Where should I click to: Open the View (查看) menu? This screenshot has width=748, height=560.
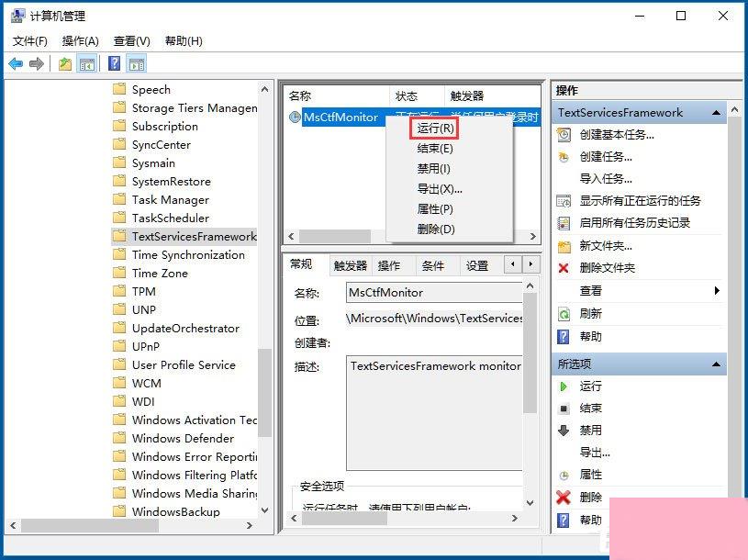point(131,41)
